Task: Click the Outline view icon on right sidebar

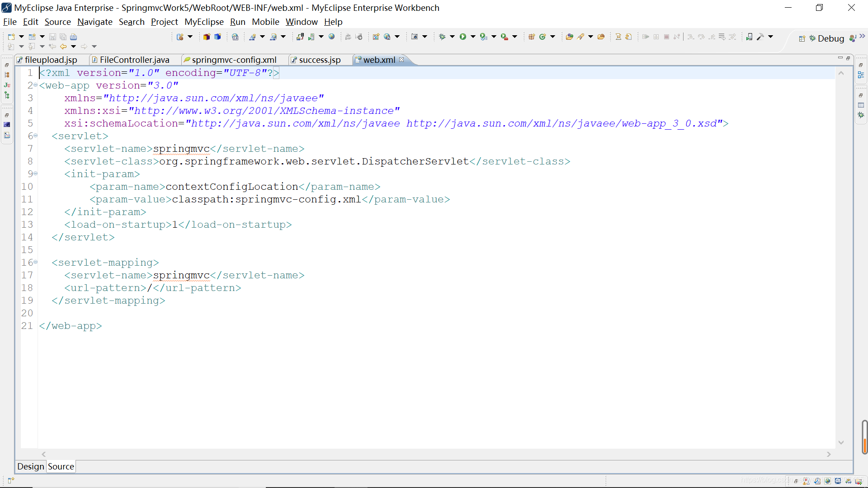Action: 861,75
